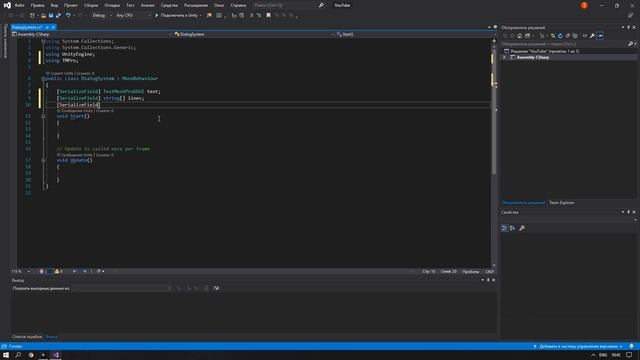
Task: Open the Окно menu
Action: [x=219, y=5]
